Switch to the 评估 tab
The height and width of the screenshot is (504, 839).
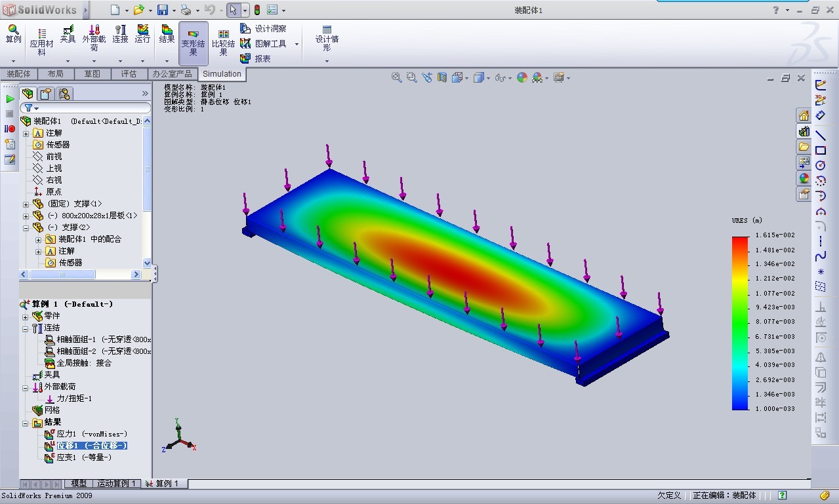(x=129, y=74)
